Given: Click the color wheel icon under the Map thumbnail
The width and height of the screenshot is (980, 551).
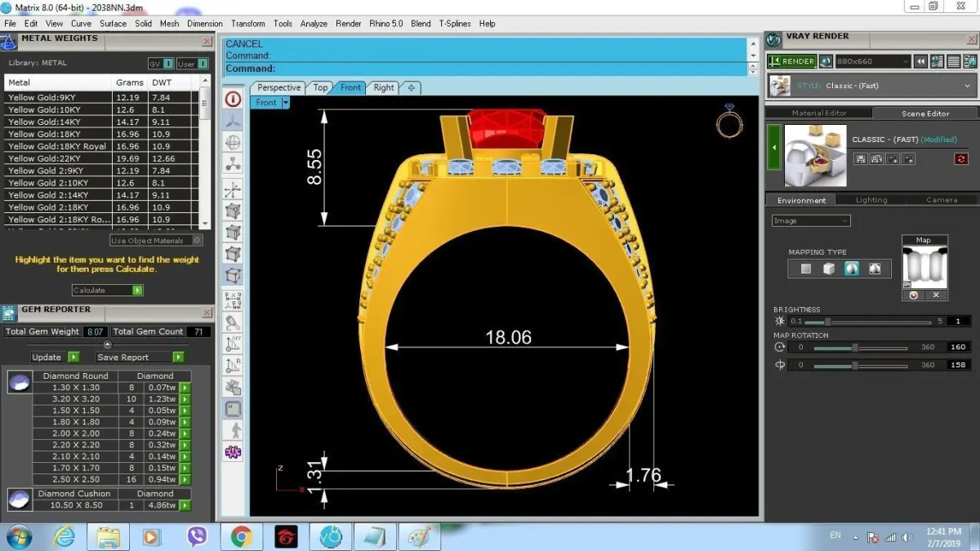Looking at the screenshot, I should [913, 295].
